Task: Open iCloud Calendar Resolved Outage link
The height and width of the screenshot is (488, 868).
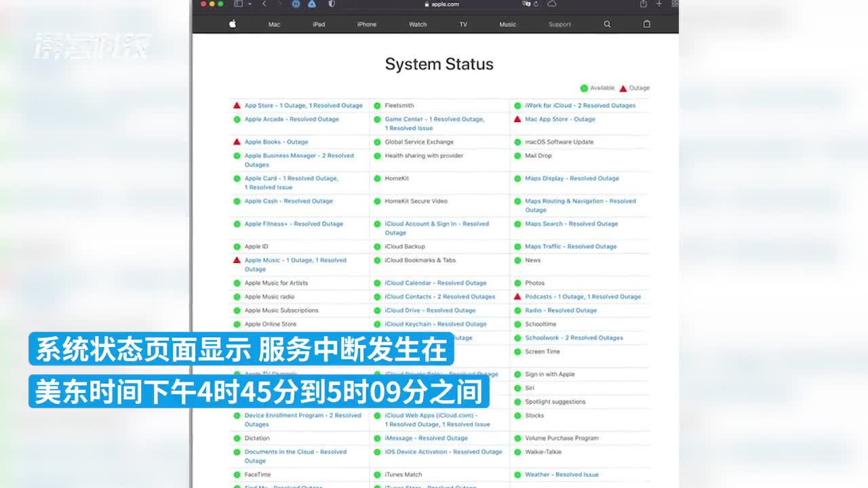Action: (435, 283)
